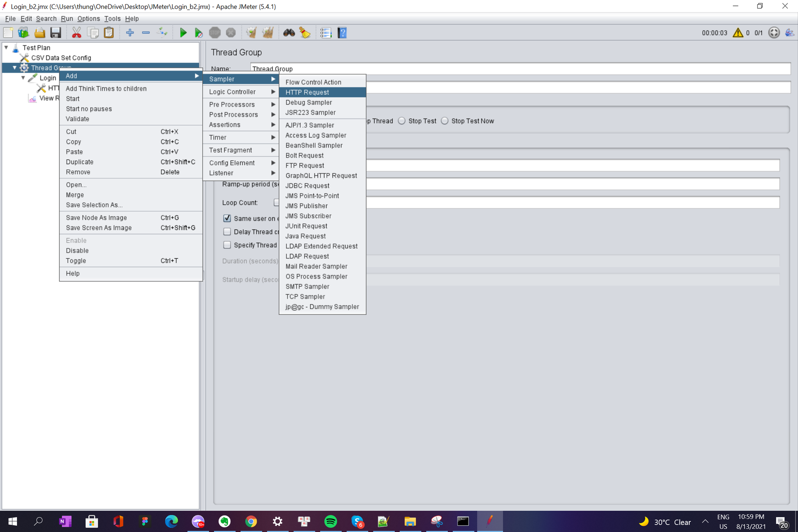
Task: Open the Windows notification center
Action: tap(782, 522)
